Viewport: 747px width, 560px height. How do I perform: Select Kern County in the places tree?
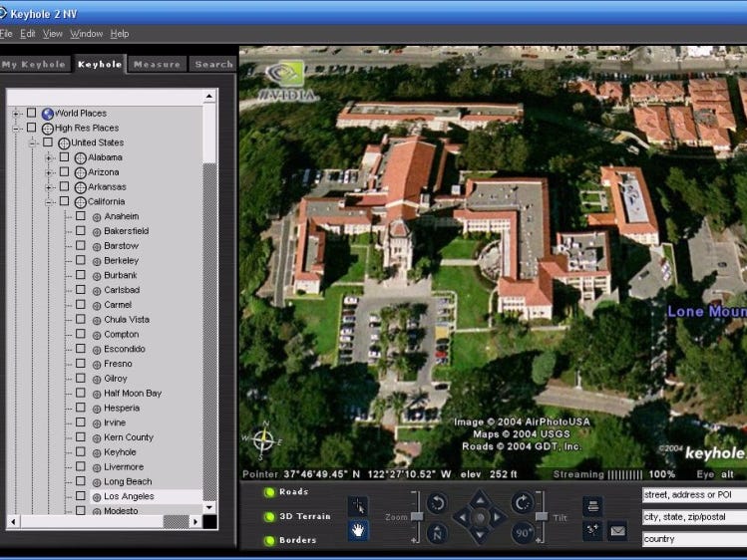point(129,437)
